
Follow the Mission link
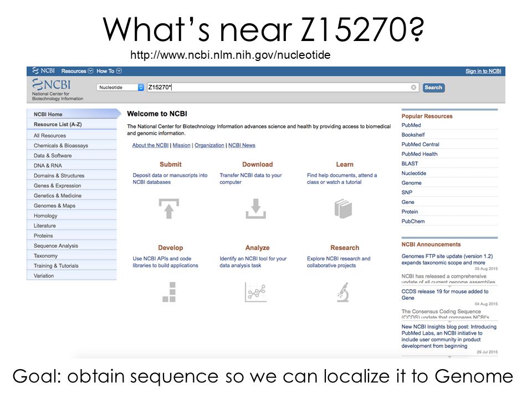182,145
